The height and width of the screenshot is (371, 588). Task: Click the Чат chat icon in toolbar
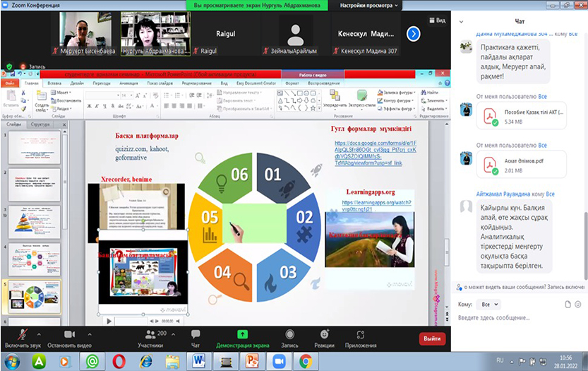(196, 334)
